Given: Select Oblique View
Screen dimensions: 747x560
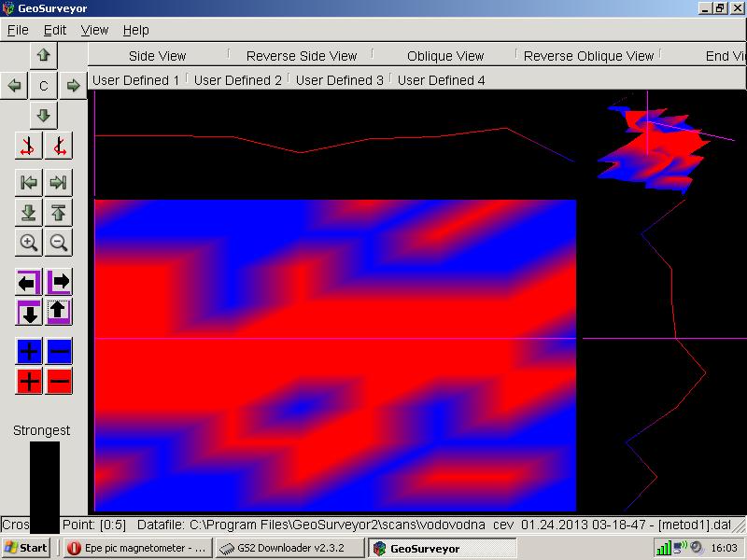Looking at the screenshot, I should pos(445,56).
